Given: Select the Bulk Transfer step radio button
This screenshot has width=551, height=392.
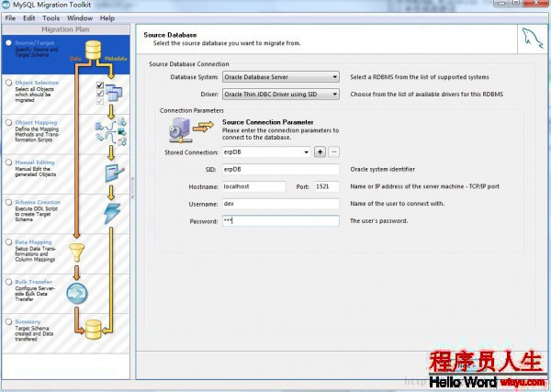Looking at the screenshot, I should click(x=9, y=282).
